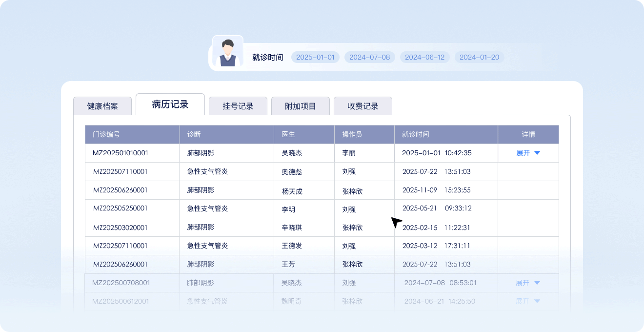This screenshot has width=644, height=332.
Task: Go to the 收费记录 tab
Action: (363, 106)
